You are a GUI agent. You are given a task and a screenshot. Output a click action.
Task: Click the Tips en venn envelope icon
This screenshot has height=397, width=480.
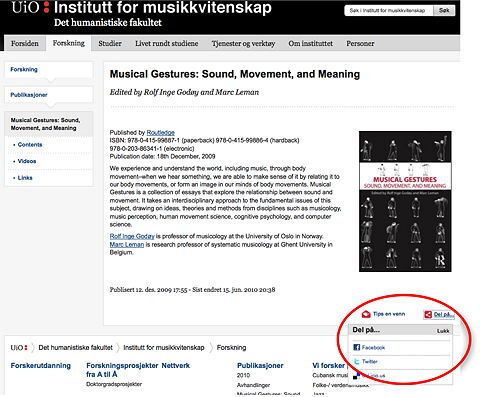coord(366,314)
